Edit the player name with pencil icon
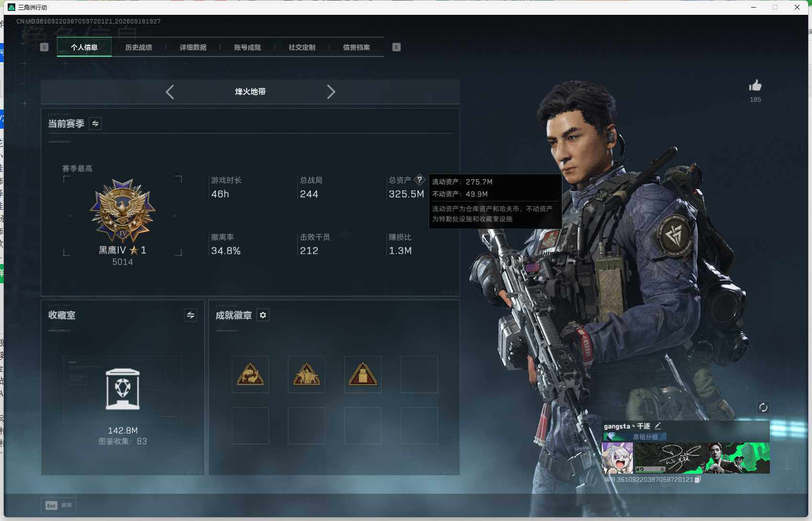Viewport: 812px width, 521px height. click(658, 426)
